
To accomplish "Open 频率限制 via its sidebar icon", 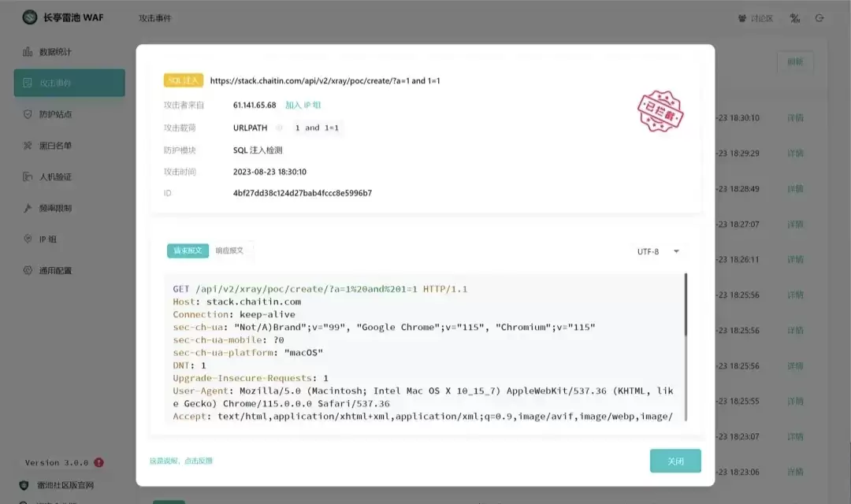I will (28, 209).
